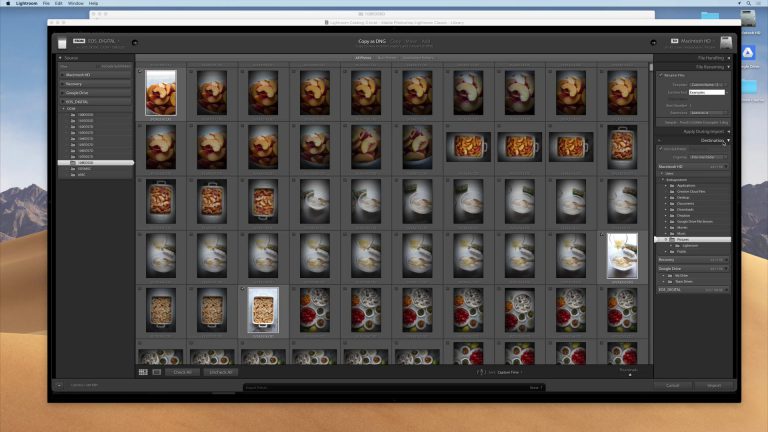Collapse the File Renaming panel
The image size is (768, 432).
[x=729, y=67]
